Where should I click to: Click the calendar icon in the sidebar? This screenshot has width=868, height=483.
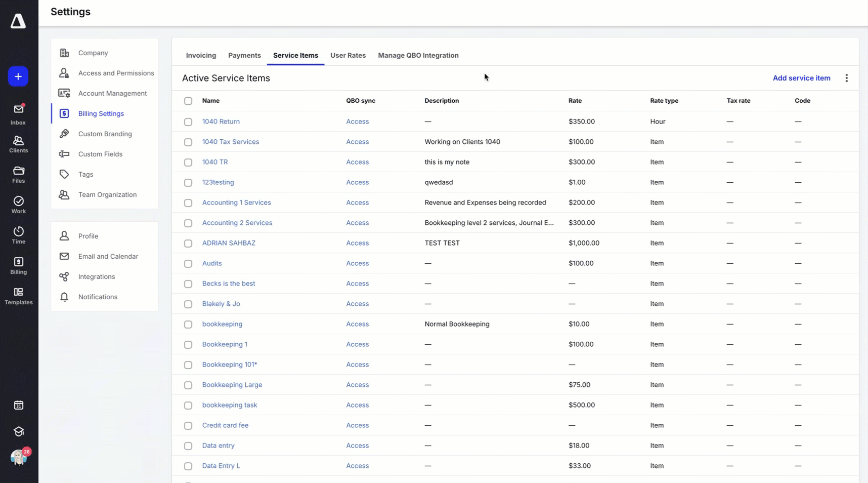click(19, 405)
